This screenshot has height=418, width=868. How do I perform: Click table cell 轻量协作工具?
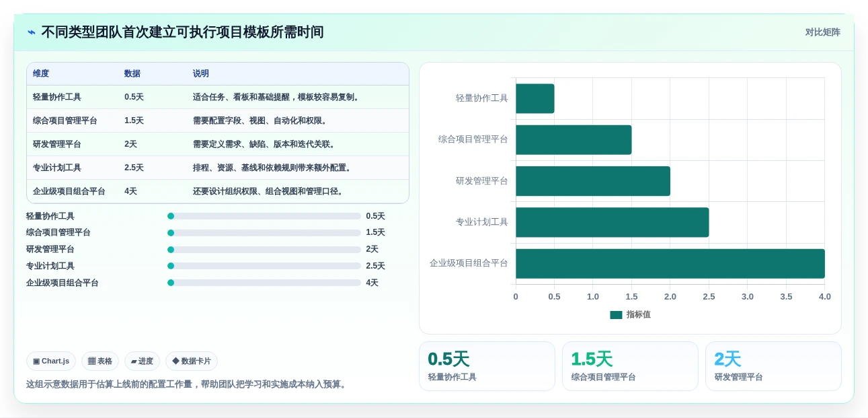coord(57,98)
